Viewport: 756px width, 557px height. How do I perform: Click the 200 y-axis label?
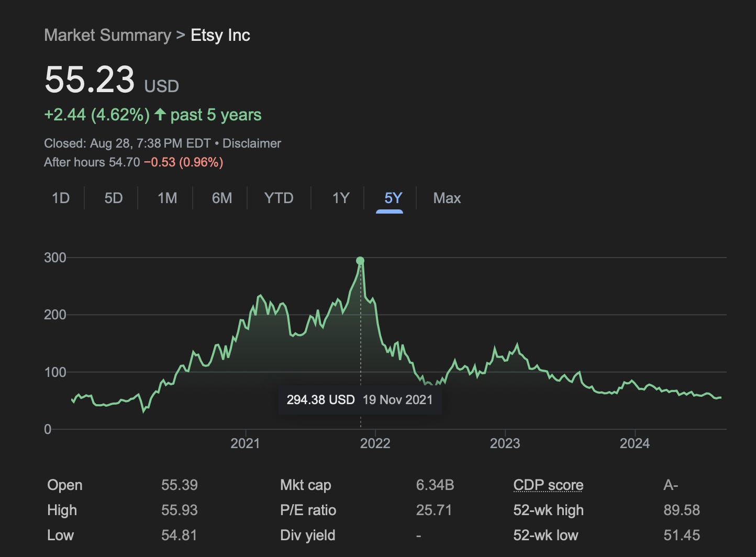(55, 315)
